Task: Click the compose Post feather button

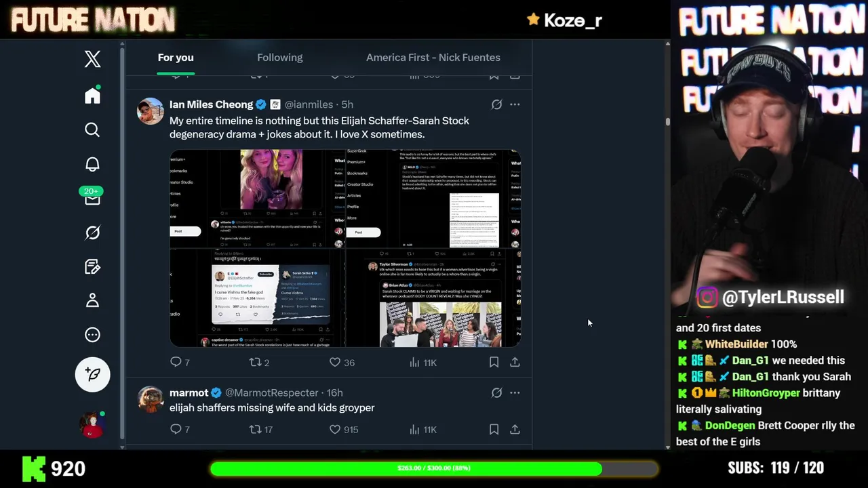Action: (92, 374)
